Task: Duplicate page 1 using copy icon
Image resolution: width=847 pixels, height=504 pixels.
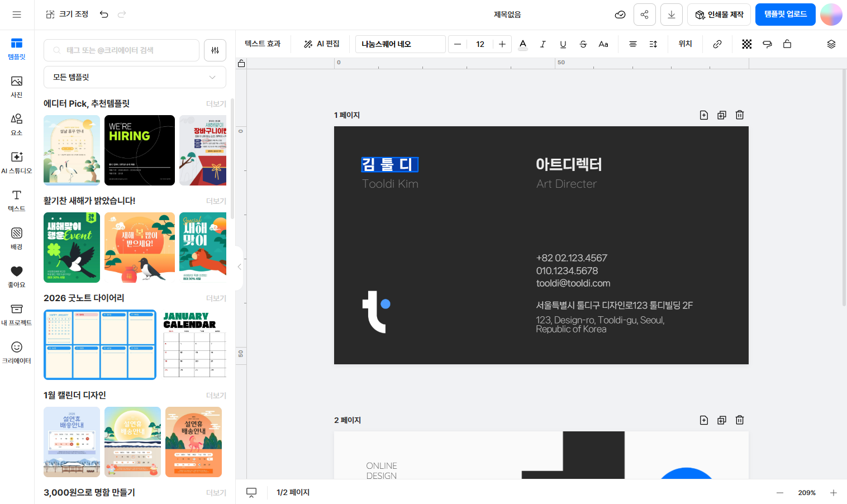Action: 721,115
